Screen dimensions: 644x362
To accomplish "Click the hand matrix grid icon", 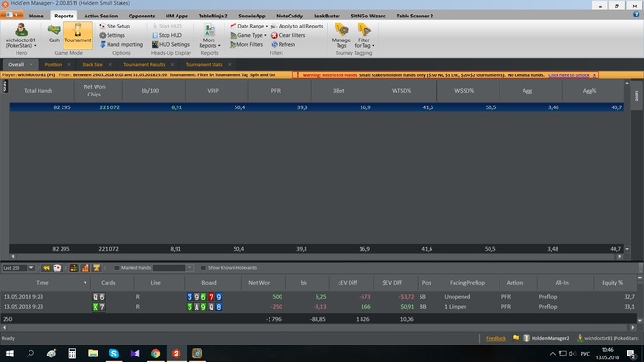I will (74, 267).
